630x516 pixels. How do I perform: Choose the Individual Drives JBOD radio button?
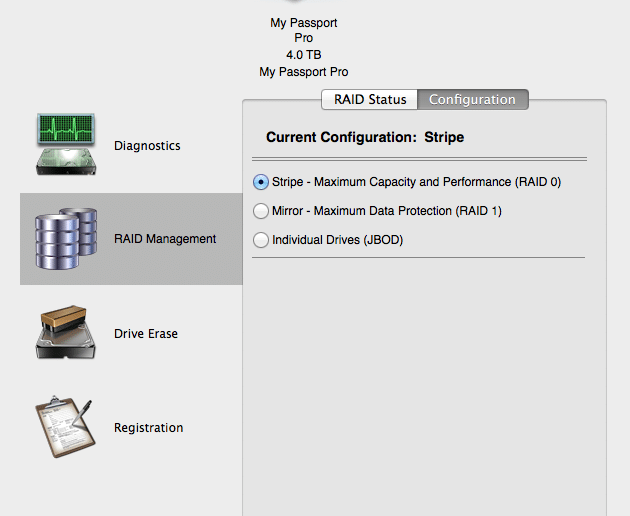point(261,240)
